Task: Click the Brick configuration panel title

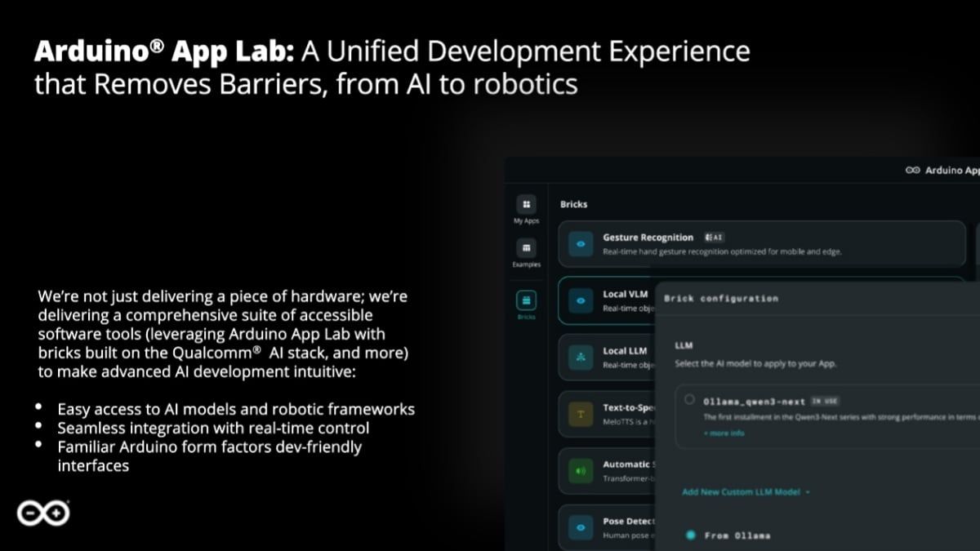Action: point(720,298)
